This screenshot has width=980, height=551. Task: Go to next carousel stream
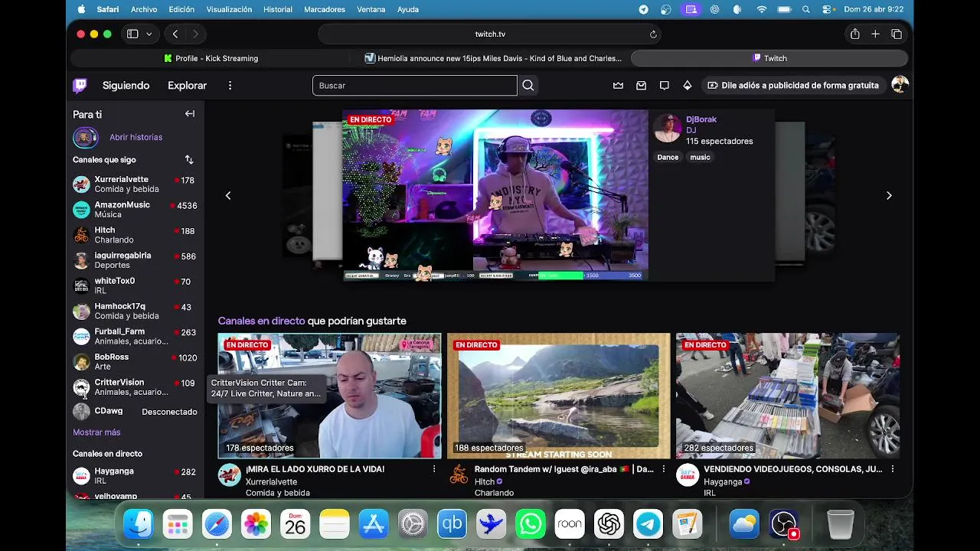889,196
